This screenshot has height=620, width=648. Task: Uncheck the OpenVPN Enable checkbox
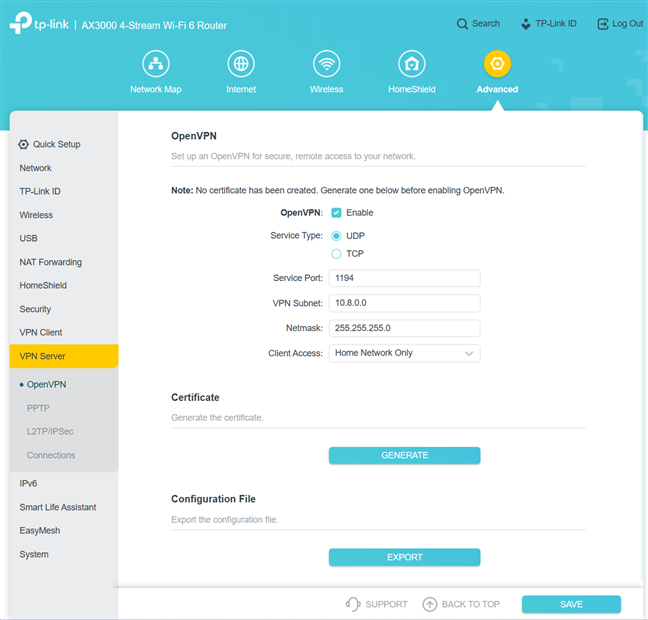[x=336, y=212]
